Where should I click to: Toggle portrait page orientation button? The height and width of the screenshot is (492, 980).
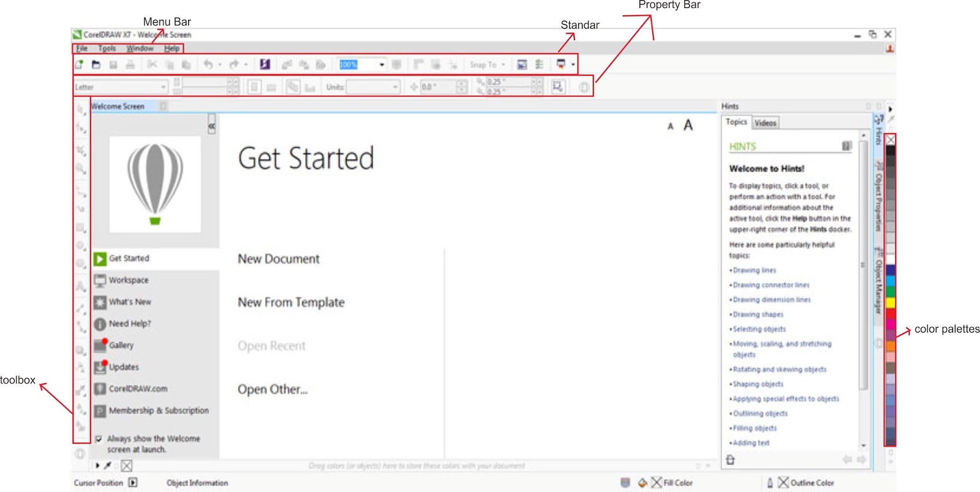point(254,87)
